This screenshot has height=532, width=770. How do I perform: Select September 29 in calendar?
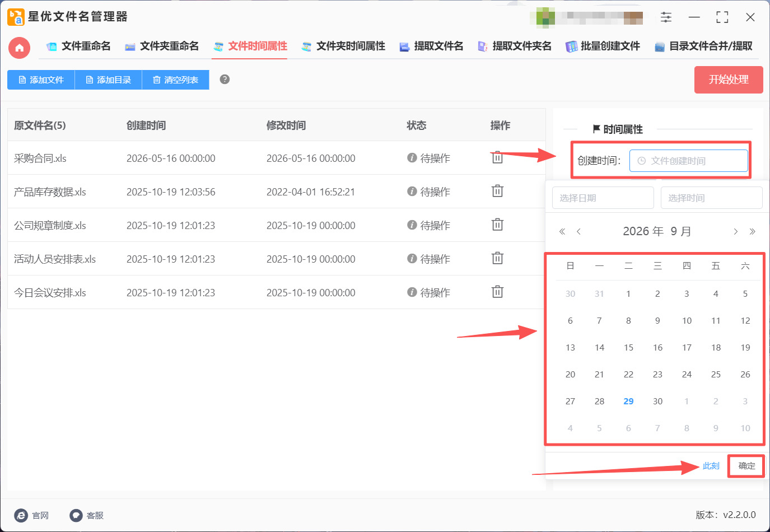[628, 401]
